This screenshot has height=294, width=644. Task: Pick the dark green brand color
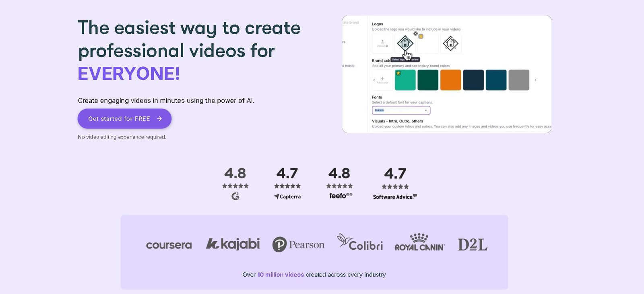click(428, 80)
